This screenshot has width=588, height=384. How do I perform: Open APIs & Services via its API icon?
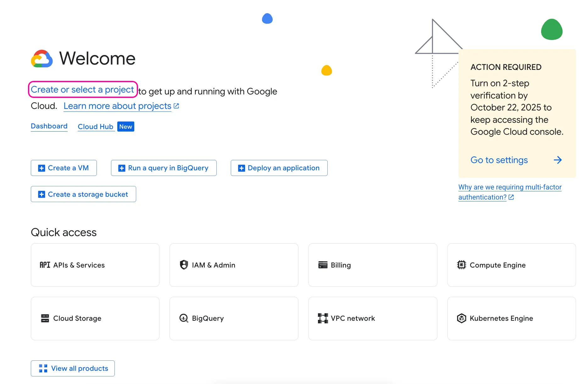[x=45, y=265]
